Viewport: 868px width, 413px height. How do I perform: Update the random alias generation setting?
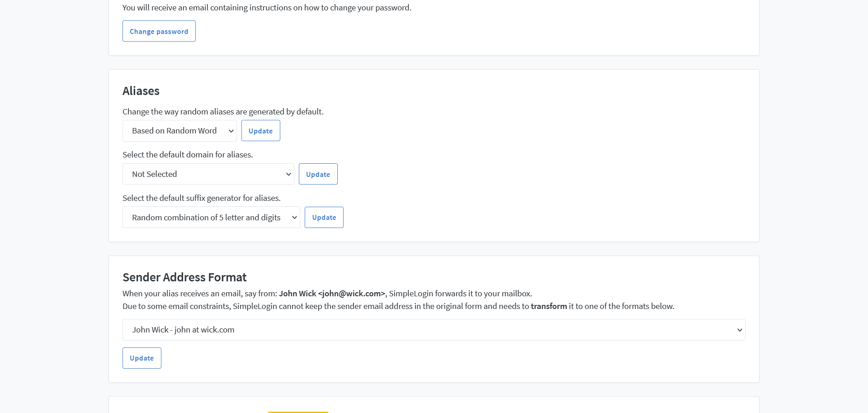[260, 131]
